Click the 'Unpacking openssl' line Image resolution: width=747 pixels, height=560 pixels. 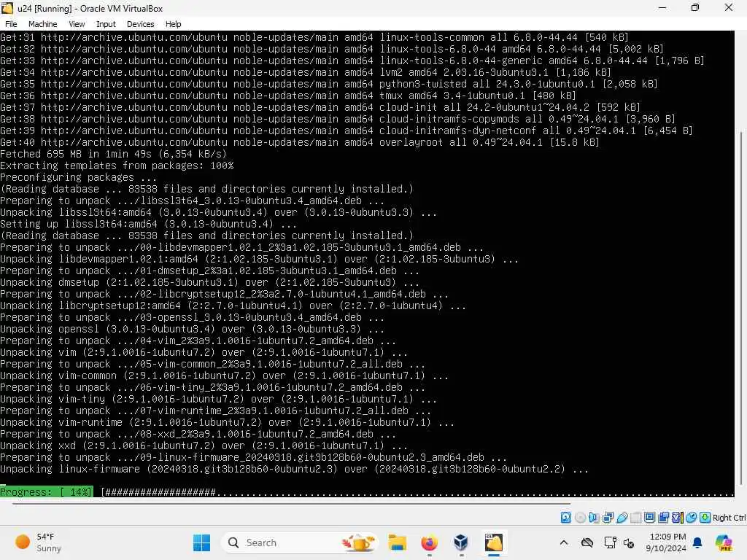tap(192, 329)
